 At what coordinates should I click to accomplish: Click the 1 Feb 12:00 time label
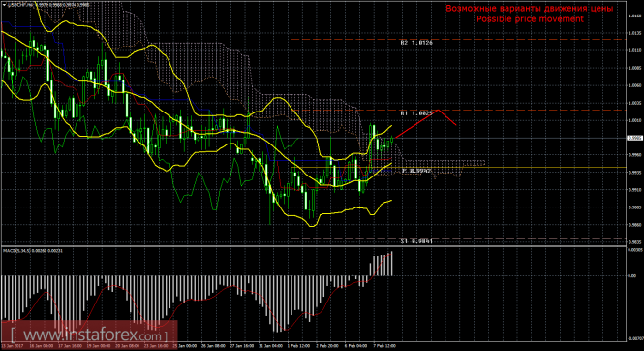pos(298,346)
